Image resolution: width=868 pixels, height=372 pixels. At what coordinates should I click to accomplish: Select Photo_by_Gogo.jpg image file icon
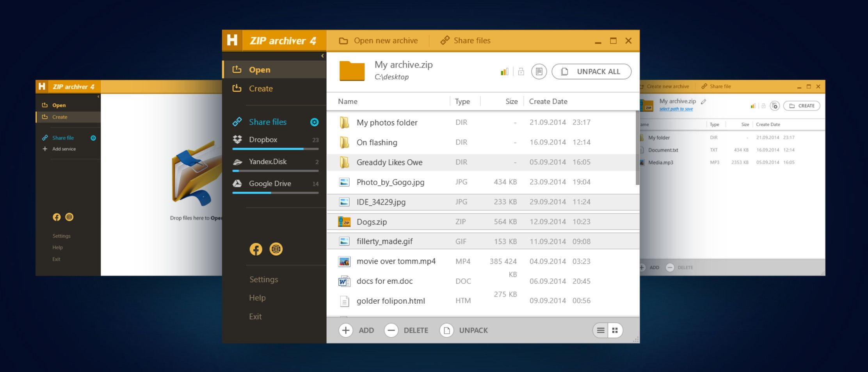(x=344, y=182)
